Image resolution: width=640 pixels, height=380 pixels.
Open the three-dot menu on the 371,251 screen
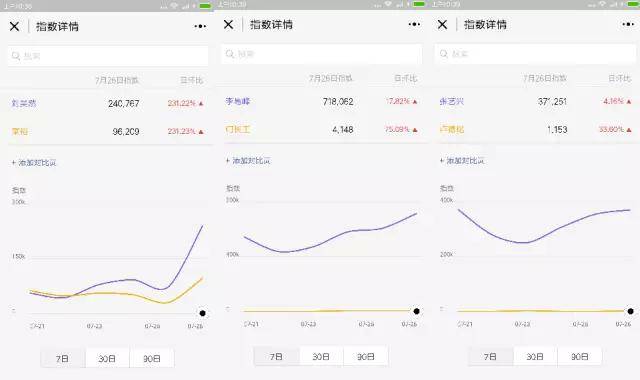[x=628, y=24]
